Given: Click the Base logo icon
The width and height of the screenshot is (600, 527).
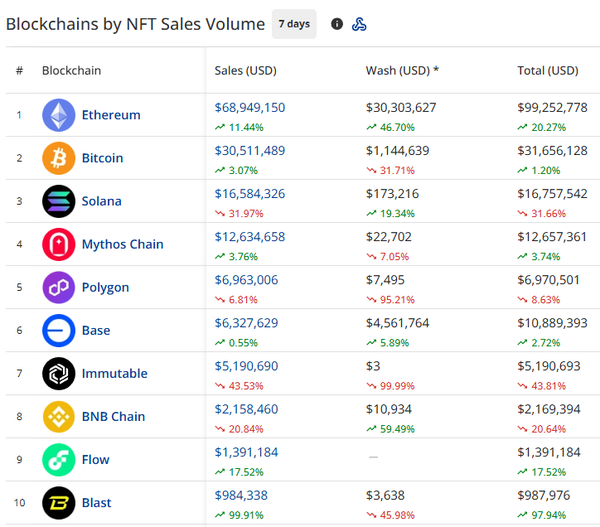Looking at the screenshot, I should coord(58,330).
